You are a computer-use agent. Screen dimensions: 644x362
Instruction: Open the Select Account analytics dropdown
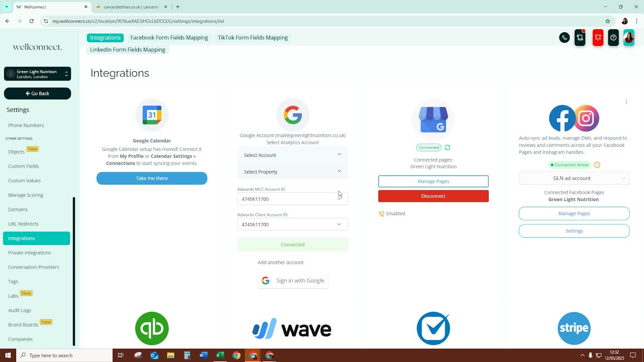click(293, 155)
